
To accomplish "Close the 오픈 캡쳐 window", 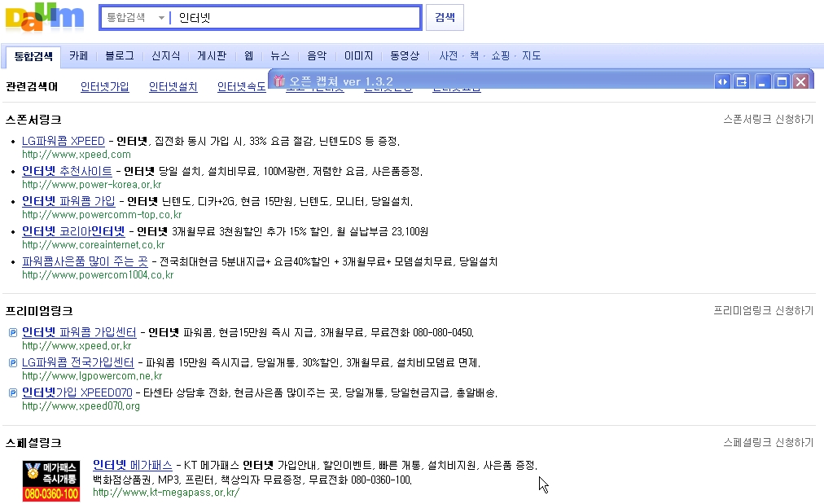I will click(801, 81).
